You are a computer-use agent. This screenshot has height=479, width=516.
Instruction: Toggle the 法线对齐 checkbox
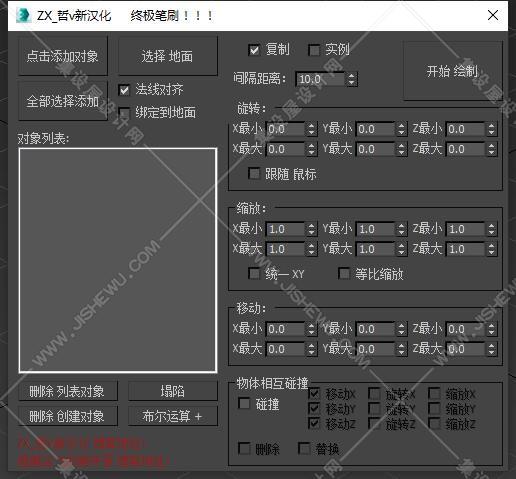tap(124, 90)
